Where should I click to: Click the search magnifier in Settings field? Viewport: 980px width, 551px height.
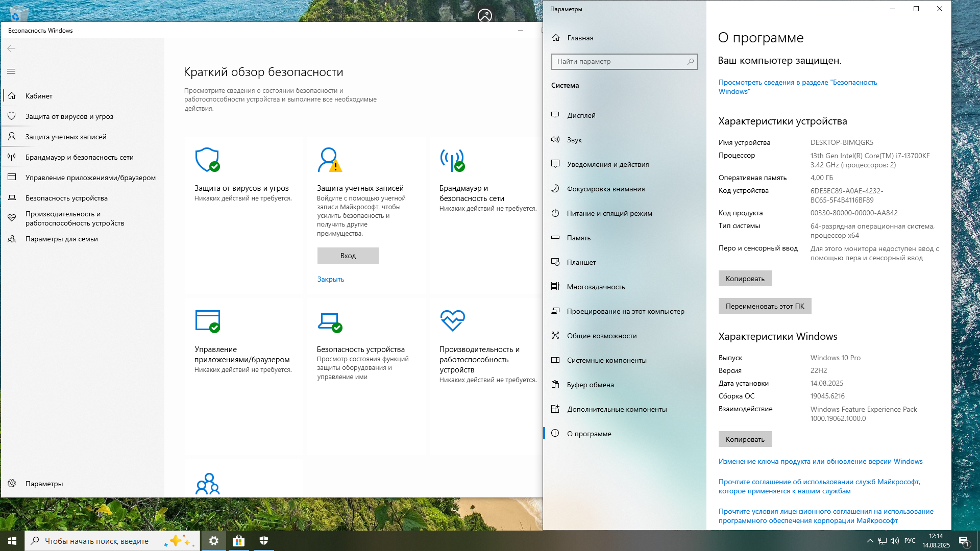(691, 62)
